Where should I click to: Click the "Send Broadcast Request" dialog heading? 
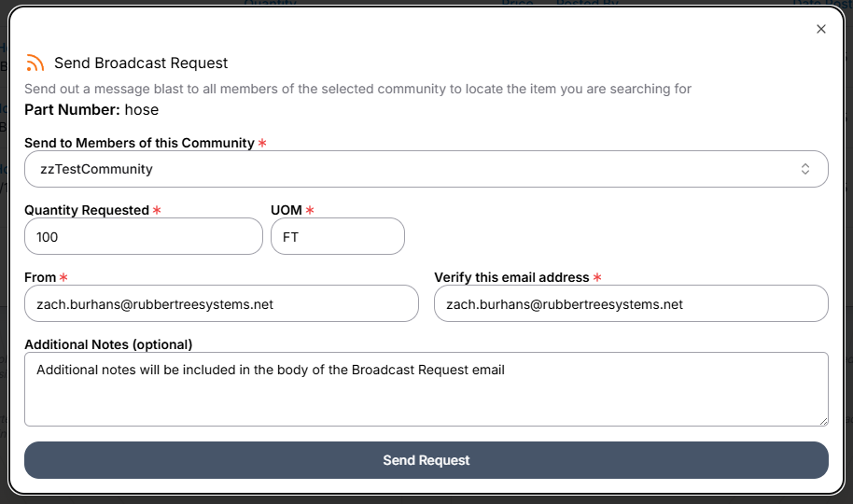[141, 63]
